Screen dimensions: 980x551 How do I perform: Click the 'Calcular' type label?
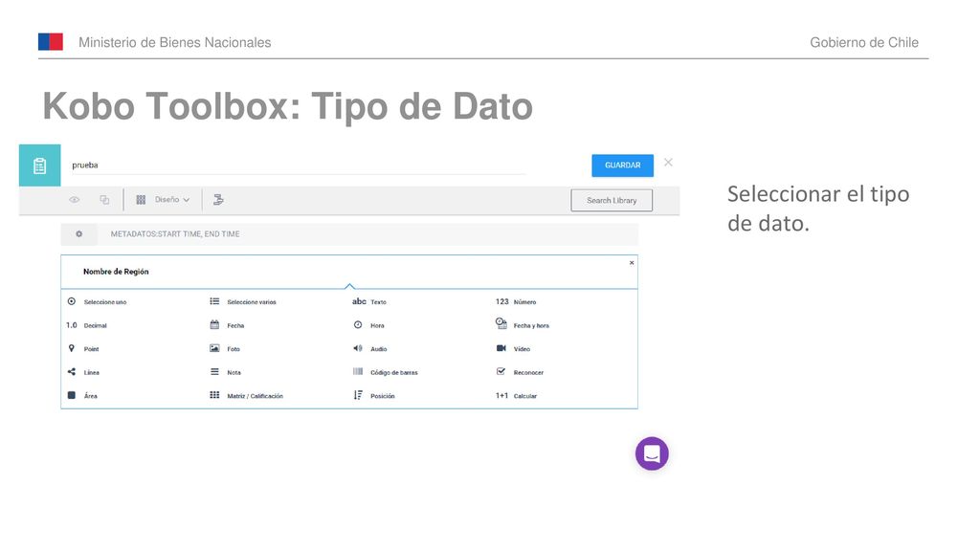[x=525, y=396]
